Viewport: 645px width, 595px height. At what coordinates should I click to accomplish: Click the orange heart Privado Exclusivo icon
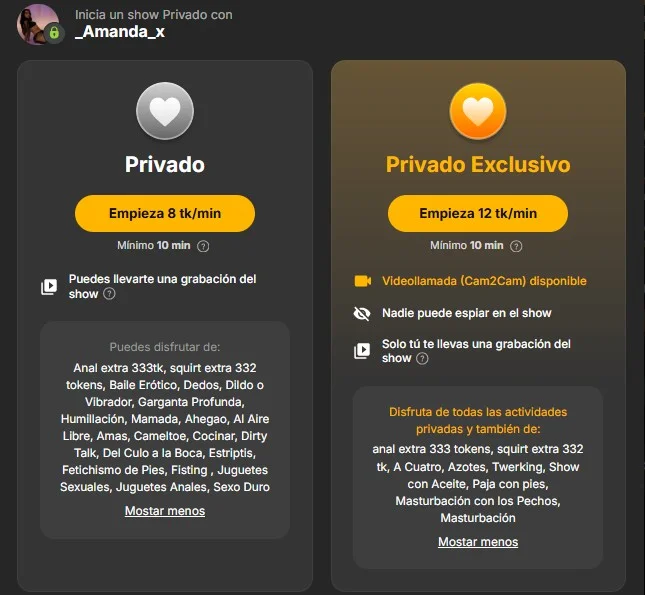click(478, 111)
